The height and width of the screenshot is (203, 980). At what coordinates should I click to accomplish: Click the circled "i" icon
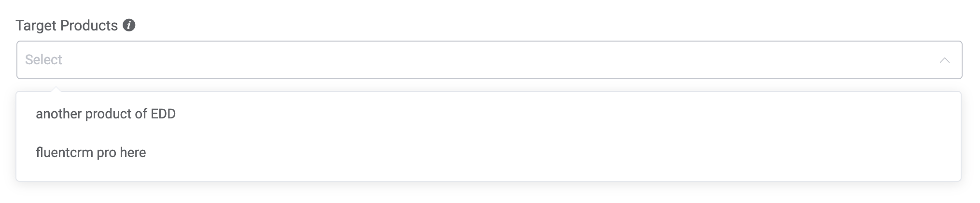129,25
